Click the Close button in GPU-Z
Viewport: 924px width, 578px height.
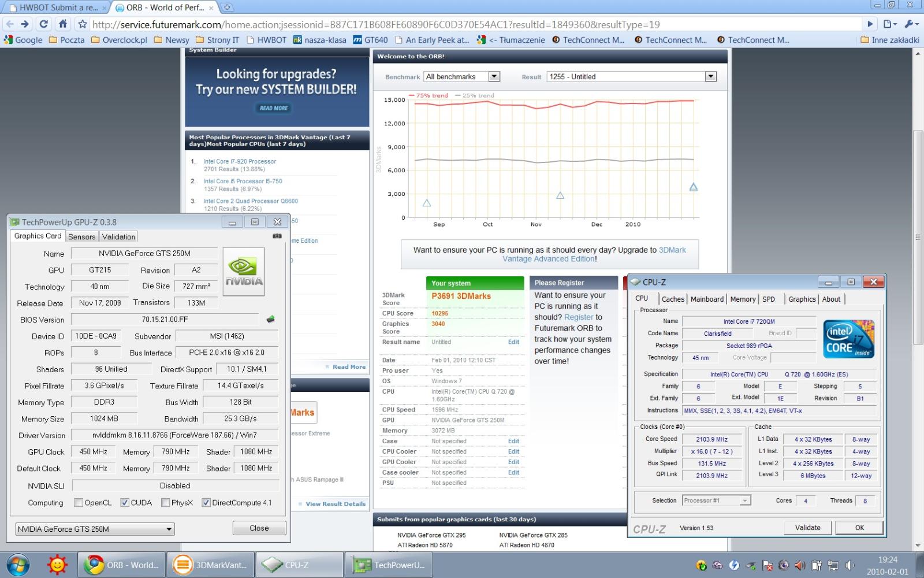point(259,528)
